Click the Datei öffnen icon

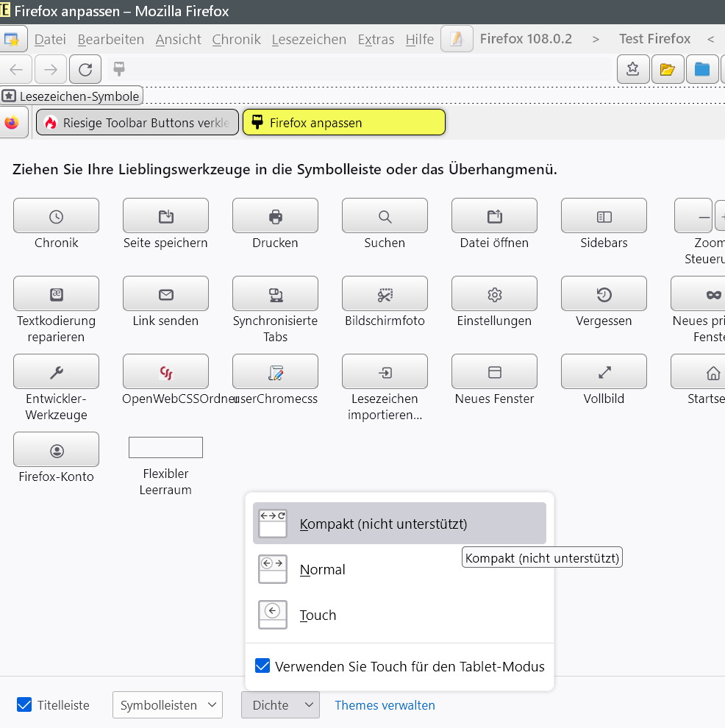click(x=494, y=216)
